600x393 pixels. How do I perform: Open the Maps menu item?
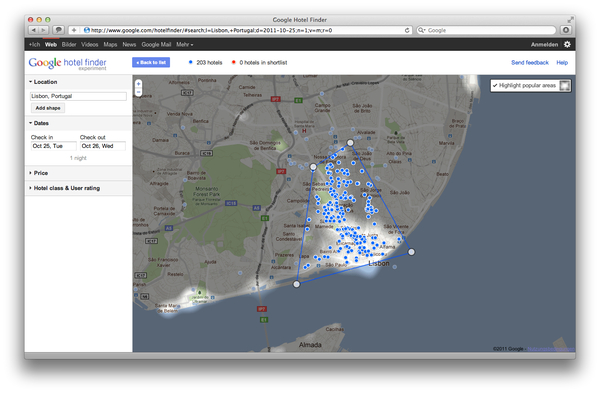point(110,44)
